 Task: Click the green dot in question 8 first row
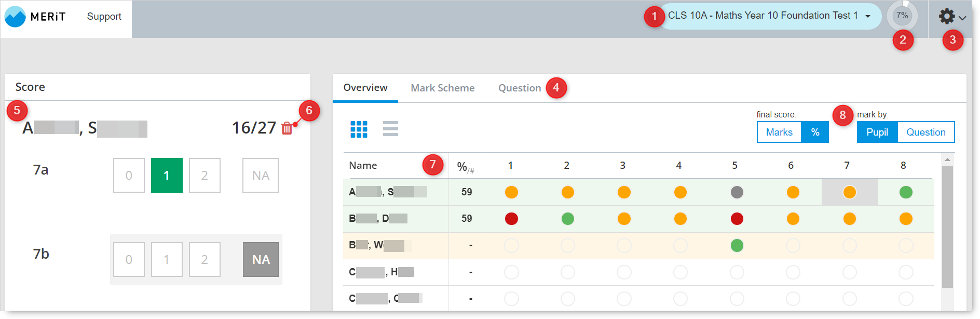point(905,192)
